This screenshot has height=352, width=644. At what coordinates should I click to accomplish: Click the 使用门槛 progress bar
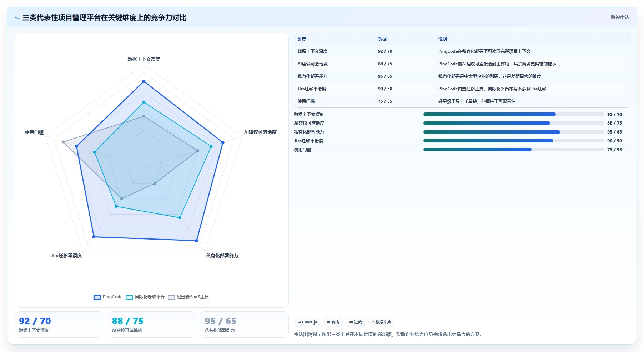click(514, 150)
